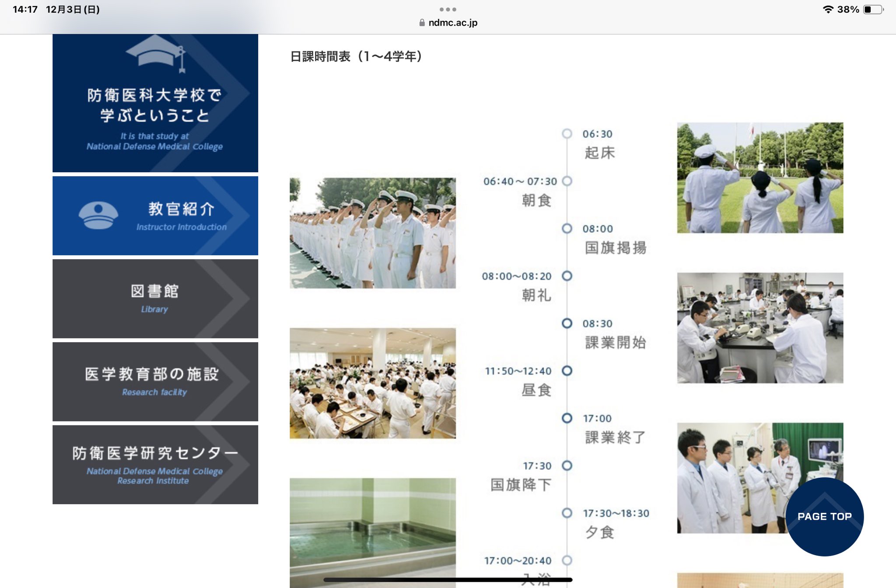Click the 11:50~12:40 昼食 timeline marker
The height and width of the screenshot is (588, 896).
[x=567, y=371]
